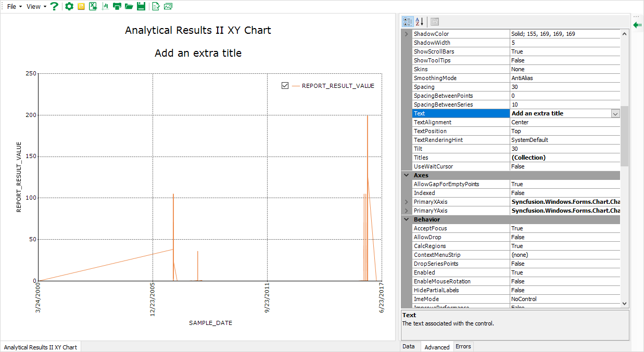Click the property grid scroll-up arrow

(624, 33)
